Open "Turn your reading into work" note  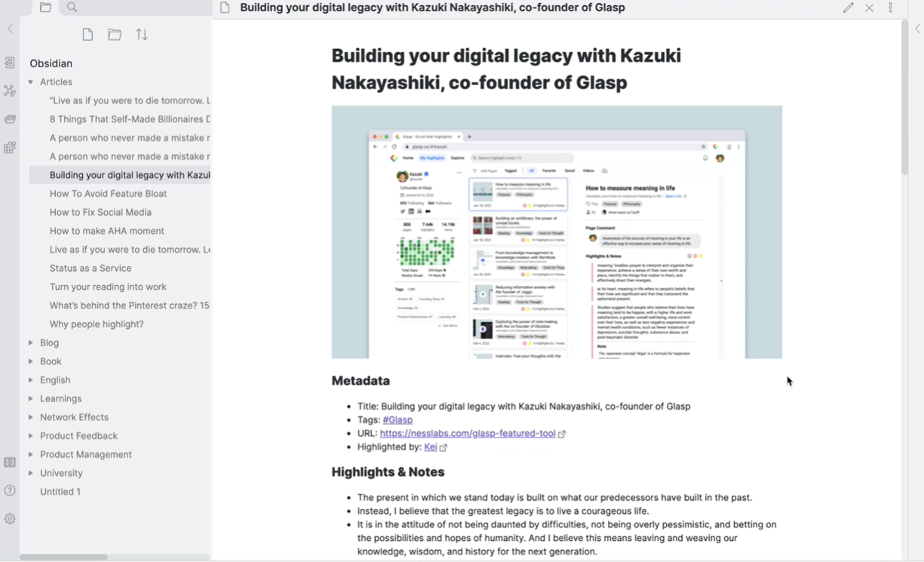tap(108, 287)
